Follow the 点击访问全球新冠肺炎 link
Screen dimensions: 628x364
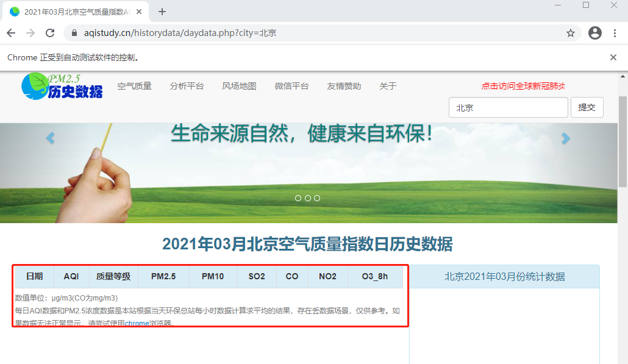pyautogui.click(x=523, y=86)
